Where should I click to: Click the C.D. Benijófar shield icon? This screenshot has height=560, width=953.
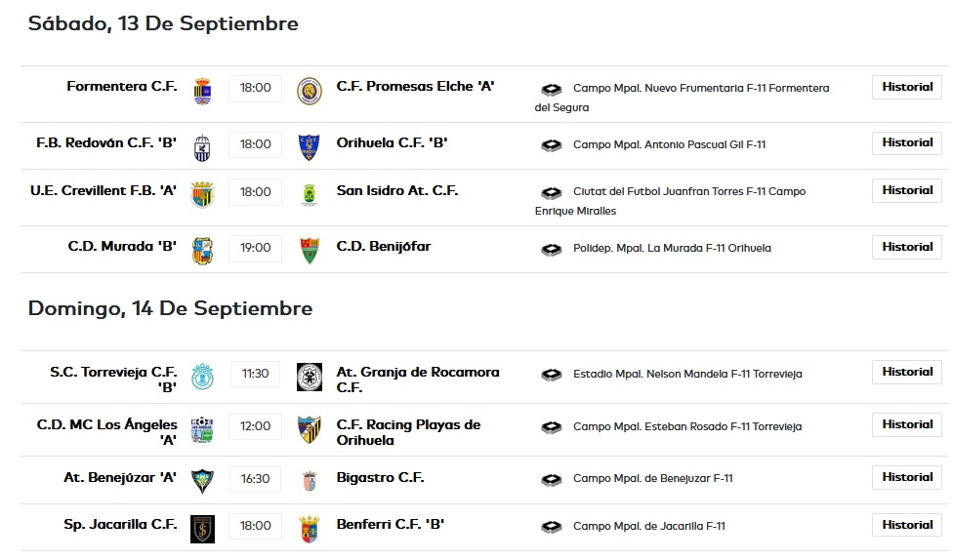tap(310, 251)
